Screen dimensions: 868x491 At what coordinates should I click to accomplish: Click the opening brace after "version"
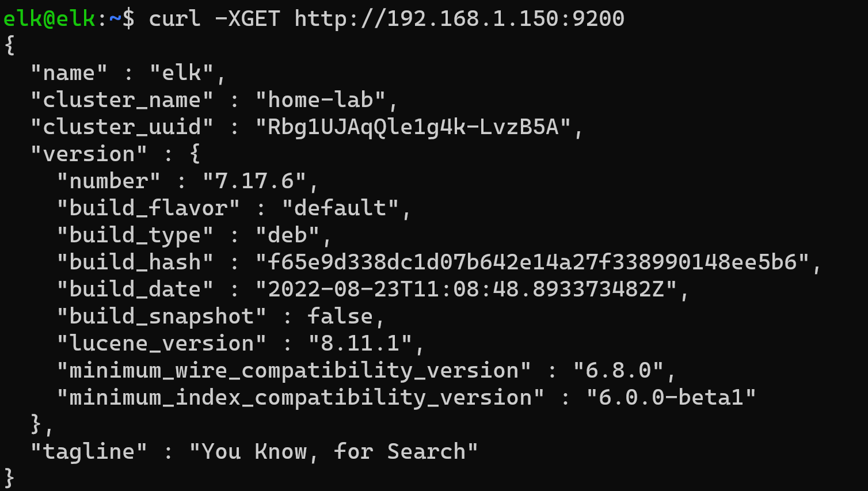[195, 154]
